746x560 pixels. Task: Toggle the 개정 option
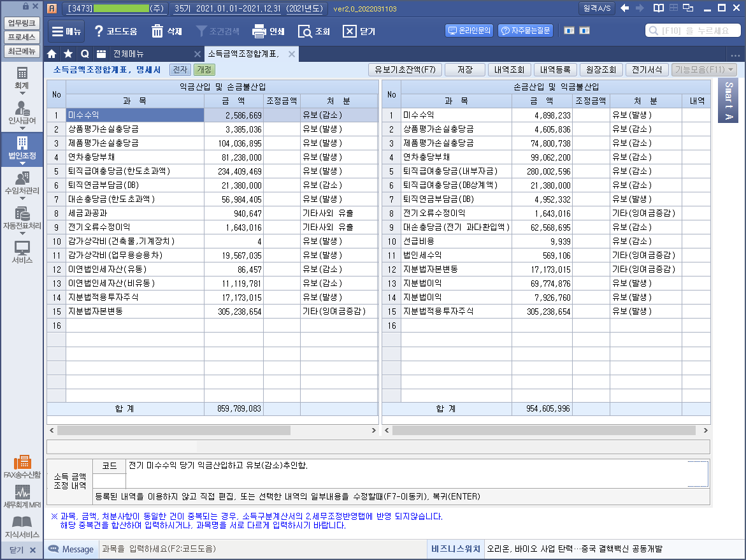(204, 69)
